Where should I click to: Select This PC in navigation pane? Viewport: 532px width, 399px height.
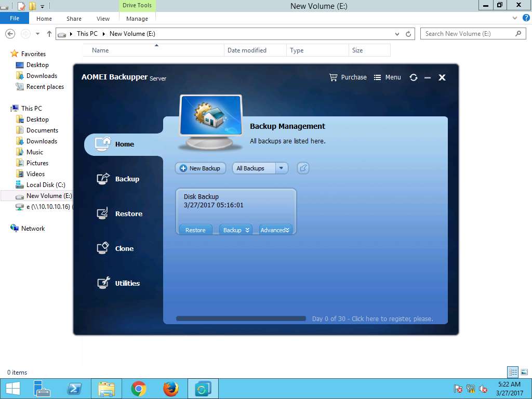point(26,108)
